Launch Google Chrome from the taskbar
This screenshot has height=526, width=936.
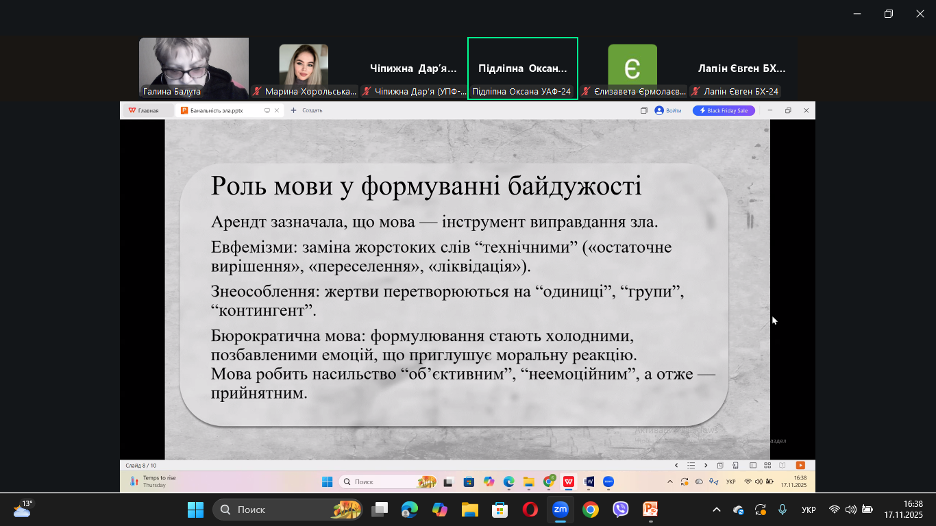coord(590,509)
